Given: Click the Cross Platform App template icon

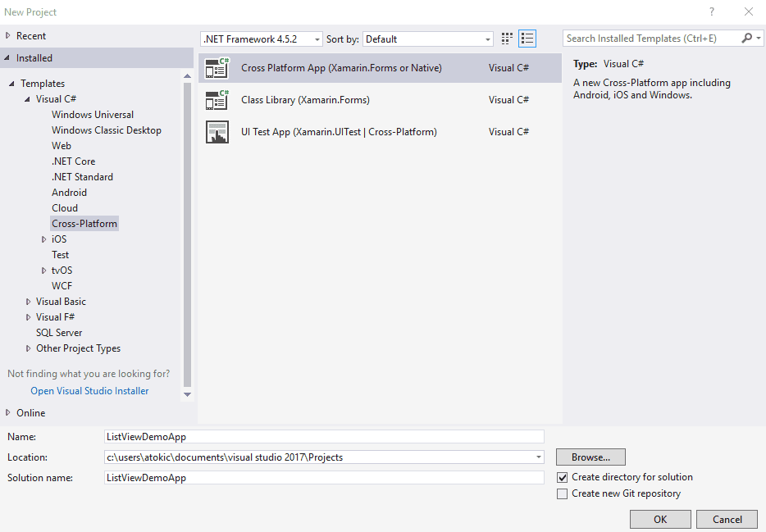Looking at the screenshot, I should coord(217,68).
